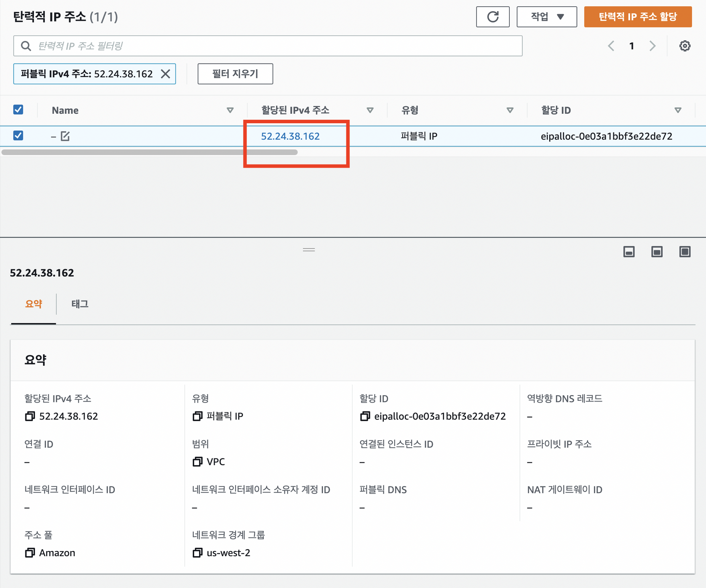The height and width of the screenshot is (588, 706).
Task: Copy the allocation ID eipalloc value
Action: click(365, 416)
